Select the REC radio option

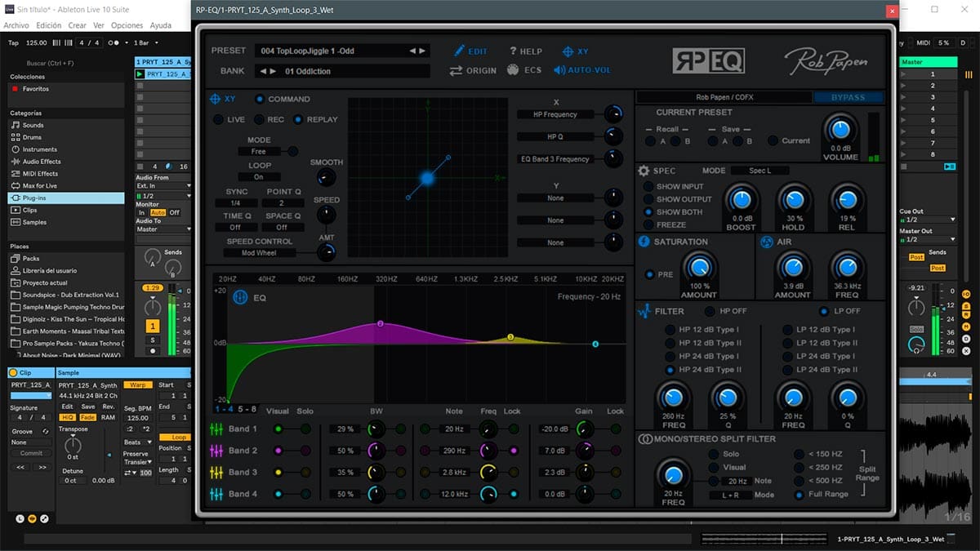(259, 120)
